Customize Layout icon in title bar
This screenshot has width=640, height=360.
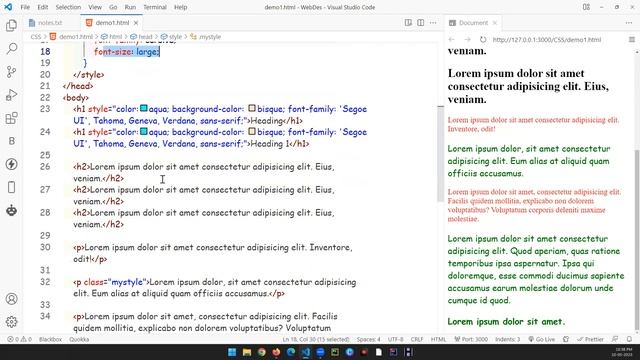586,7
